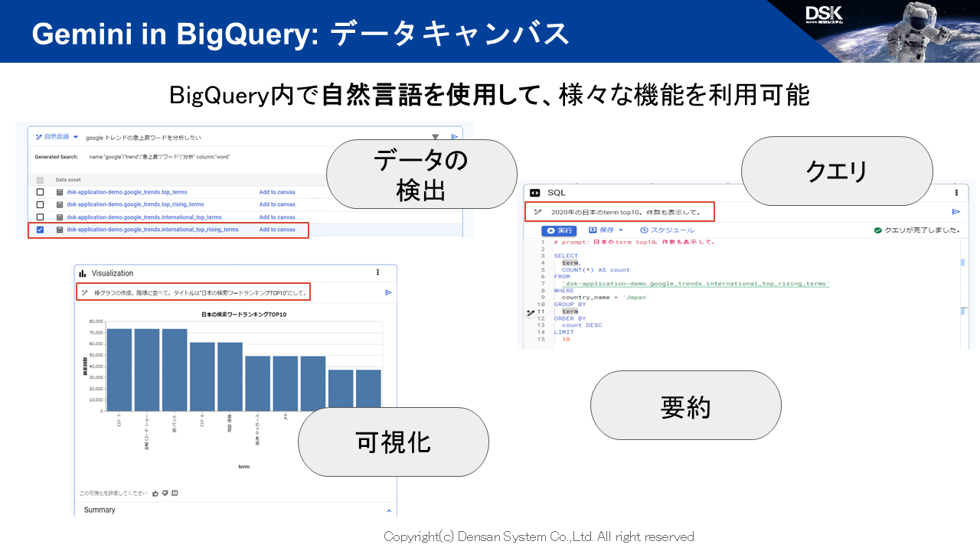
Task: Click the table icon beside google_trends.international_top_terms
Action: pos(60,217)
